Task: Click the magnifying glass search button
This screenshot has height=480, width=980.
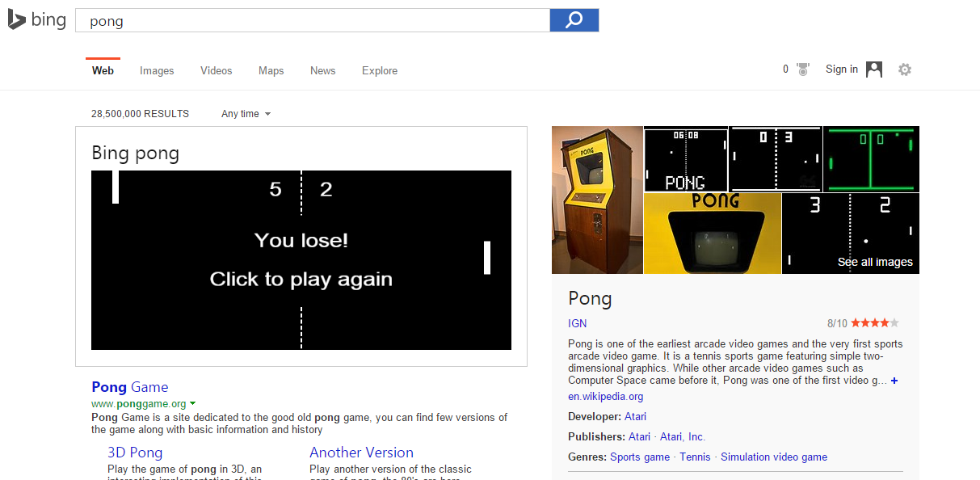Action: coord(574,20)
